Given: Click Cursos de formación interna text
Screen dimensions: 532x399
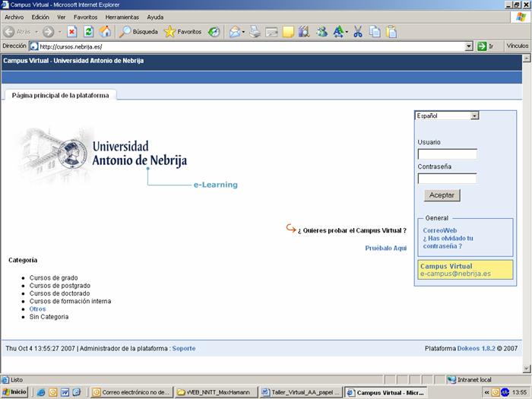Looking at the screenshot, I should click(x=70, y=301).
